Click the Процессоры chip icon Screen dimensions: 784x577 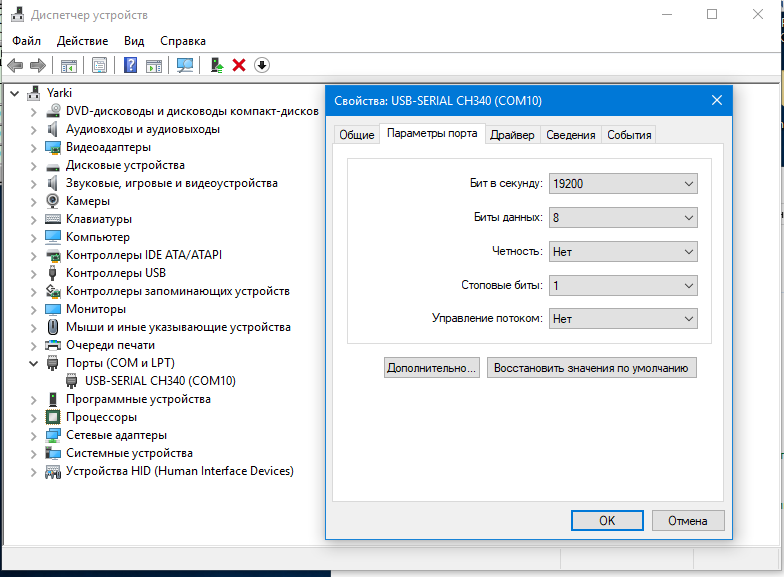point(53,417)
